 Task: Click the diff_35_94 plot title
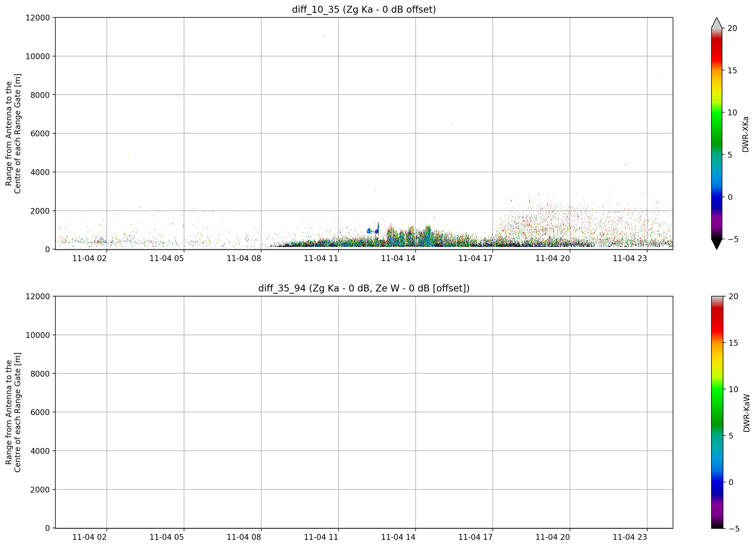pos(364,288)
